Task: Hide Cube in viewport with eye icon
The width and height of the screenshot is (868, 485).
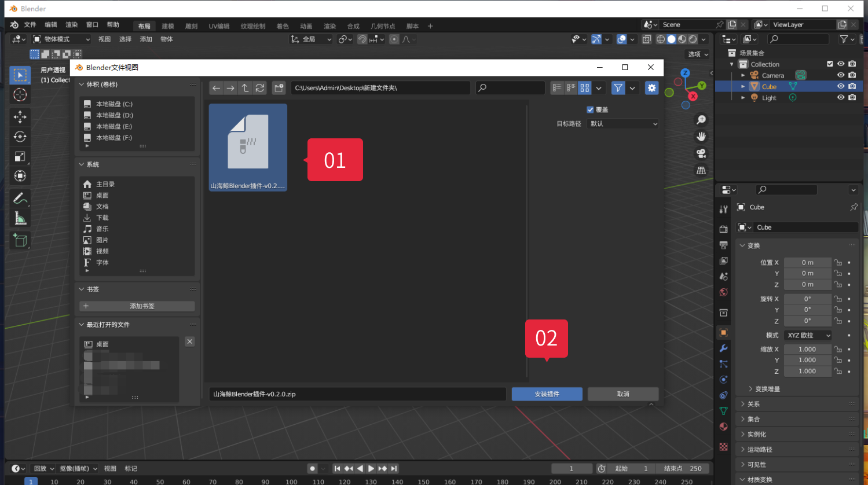Action: tap(841, 86)
